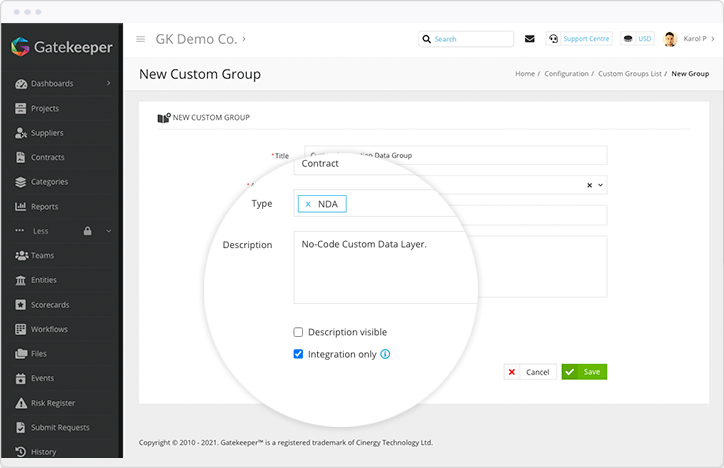The width and height of the screenshot is (724, 468).
Task: Open the Scorecards star icon
Action: pyautogui.click(x=20, y=305)
